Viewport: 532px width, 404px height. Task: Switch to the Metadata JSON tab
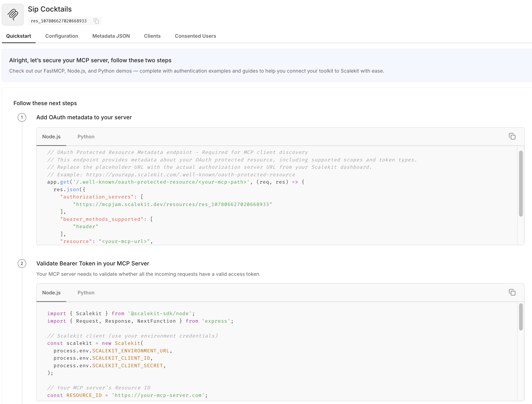[111, 36]
